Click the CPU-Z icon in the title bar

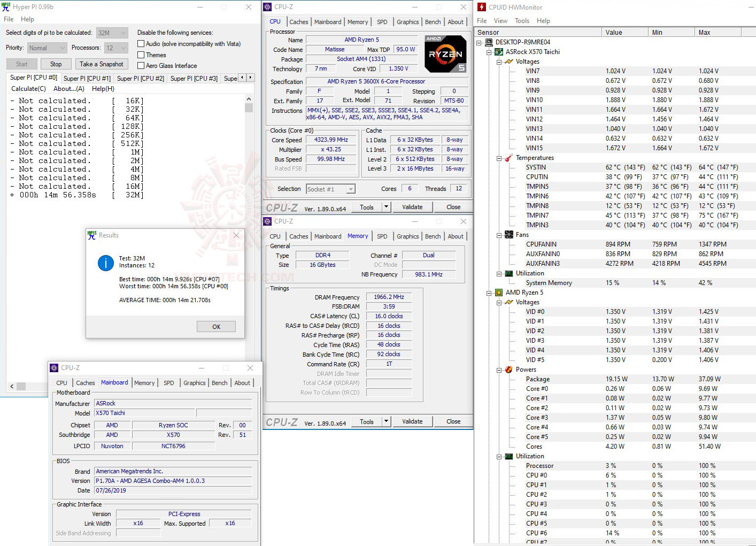click(x=267, y=6)
